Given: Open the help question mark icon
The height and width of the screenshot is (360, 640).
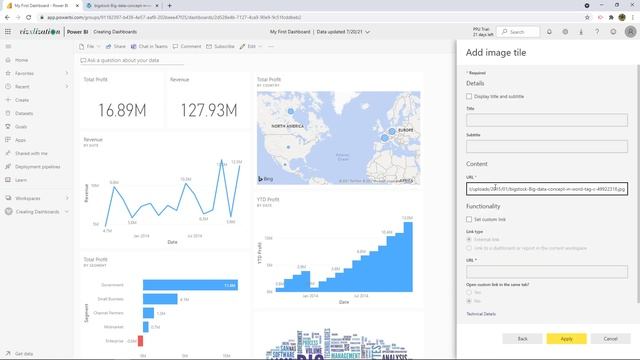Looking at the screenshot, I should click(597, 32).
